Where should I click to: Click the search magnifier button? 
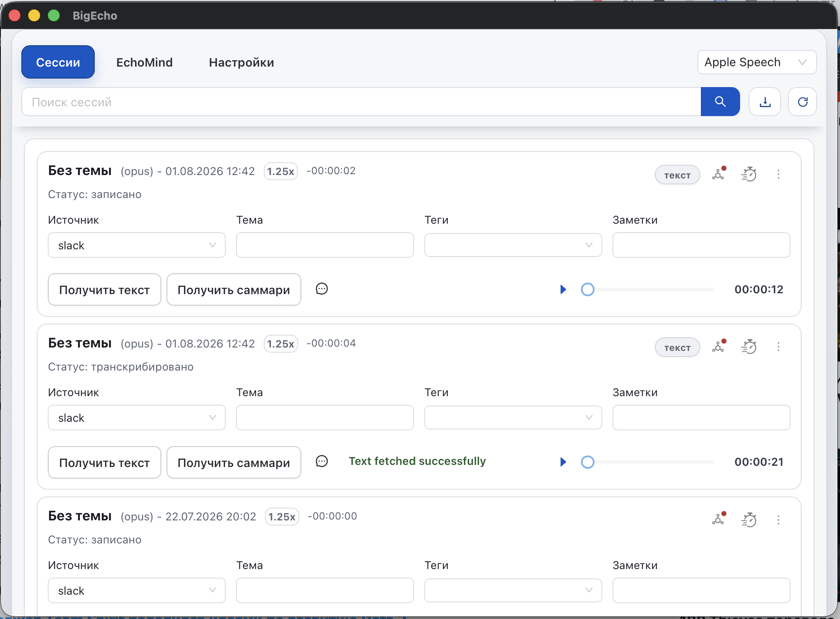[720, 102]
